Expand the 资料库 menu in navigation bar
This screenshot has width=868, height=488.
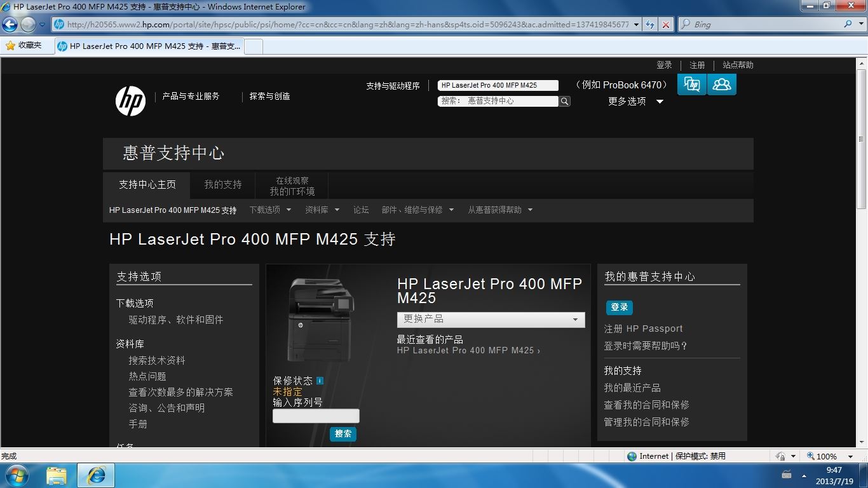pyautogui.click(x=322, y=210)
